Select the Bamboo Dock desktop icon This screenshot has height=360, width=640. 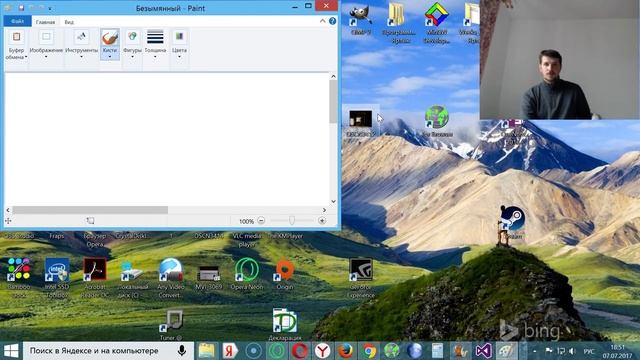pyautogui.click(x=18, y=278)
